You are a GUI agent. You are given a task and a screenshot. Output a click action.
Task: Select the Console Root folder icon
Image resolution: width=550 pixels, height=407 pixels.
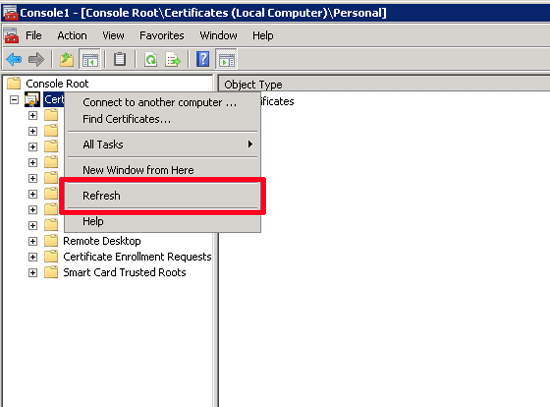pyautogui.click(x=14, y=84)
